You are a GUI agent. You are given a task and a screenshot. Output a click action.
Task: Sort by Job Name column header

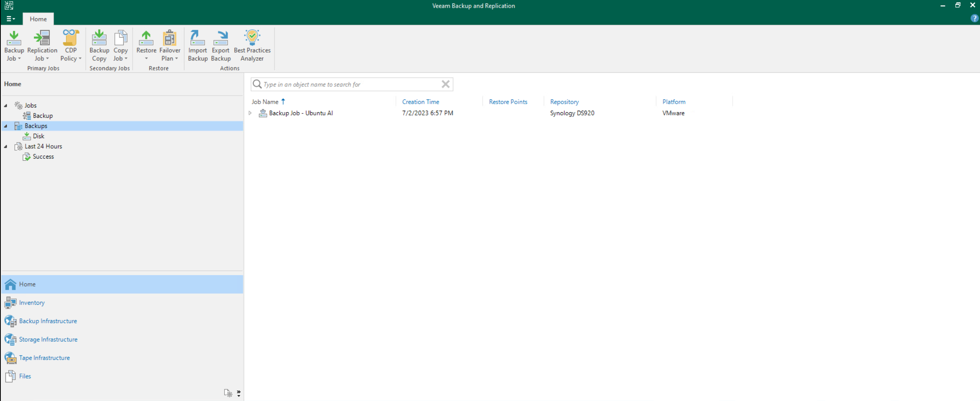tap(265, 102)
